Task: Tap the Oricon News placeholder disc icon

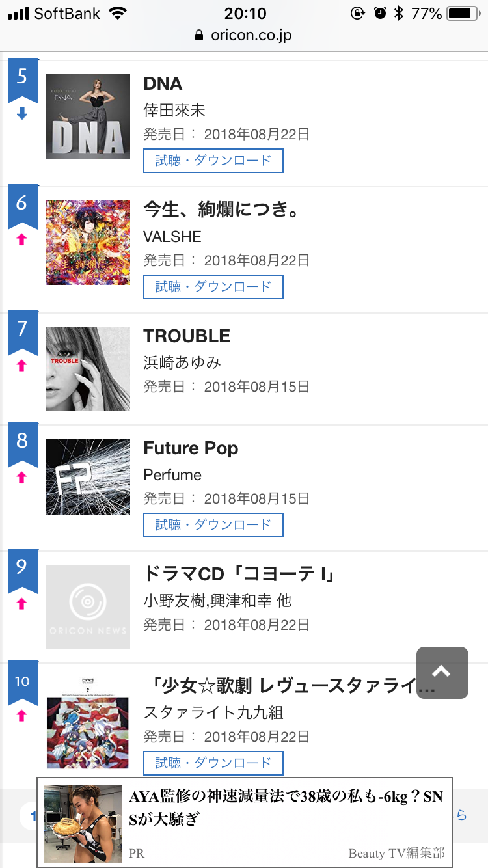Action: click(88, 607)
